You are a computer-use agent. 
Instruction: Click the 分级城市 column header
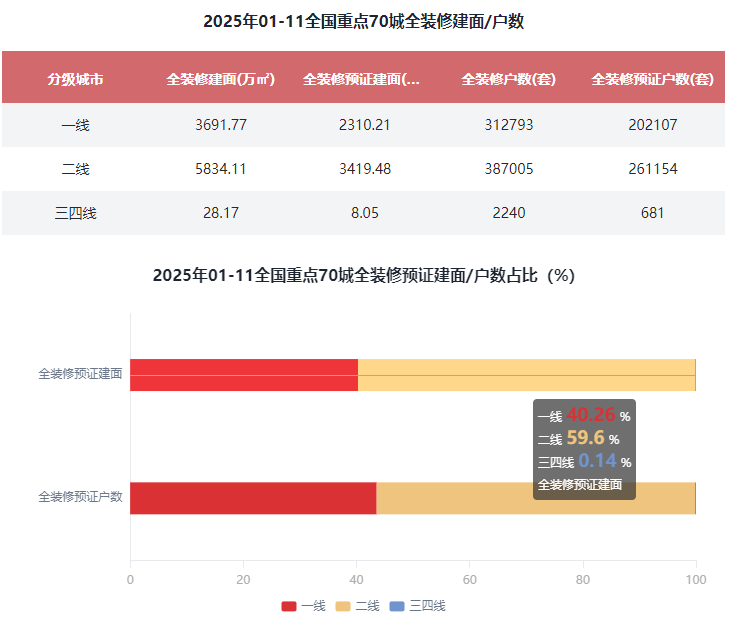(x=75, y=79)
